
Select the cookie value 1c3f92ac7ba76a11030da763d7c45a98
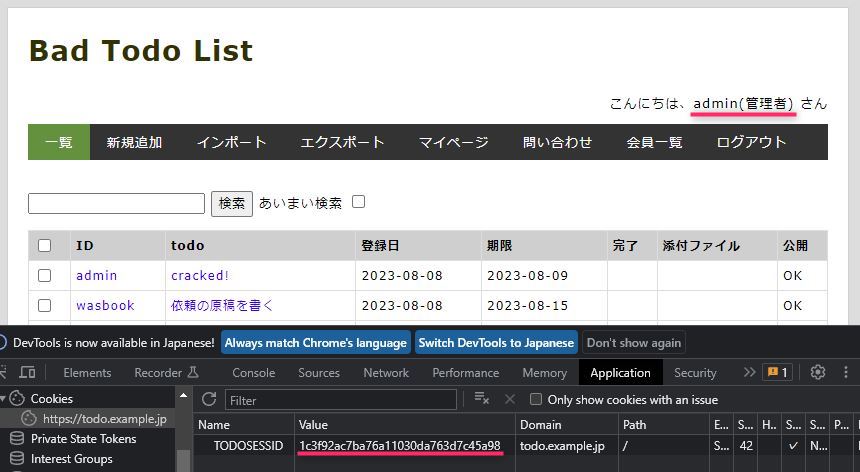tap(400, 446)
